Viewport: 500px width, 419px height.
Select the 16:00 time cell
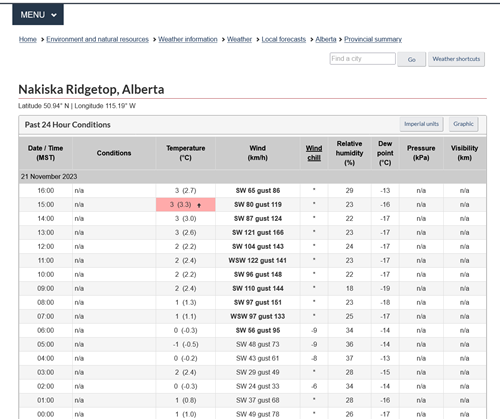pos(46,191)
